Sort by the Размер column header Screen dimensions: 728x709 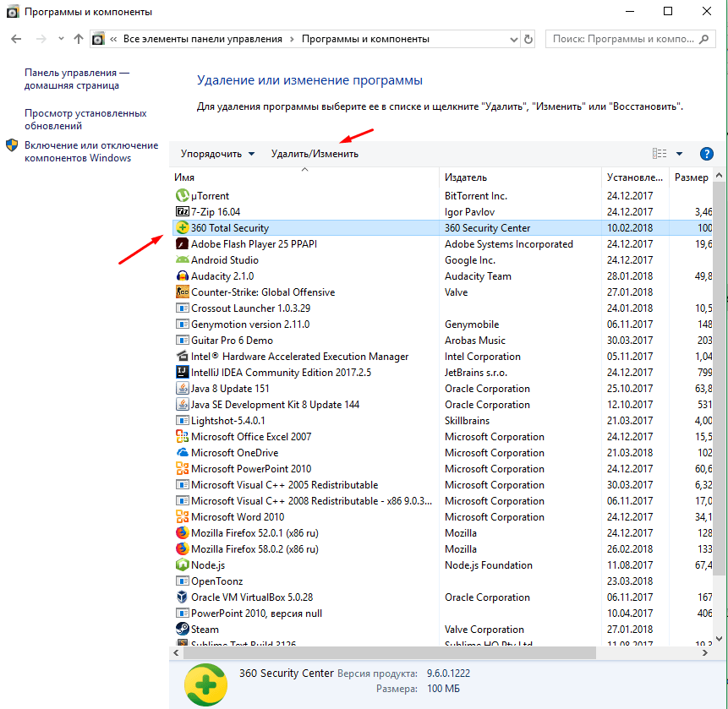coord(691,177)
